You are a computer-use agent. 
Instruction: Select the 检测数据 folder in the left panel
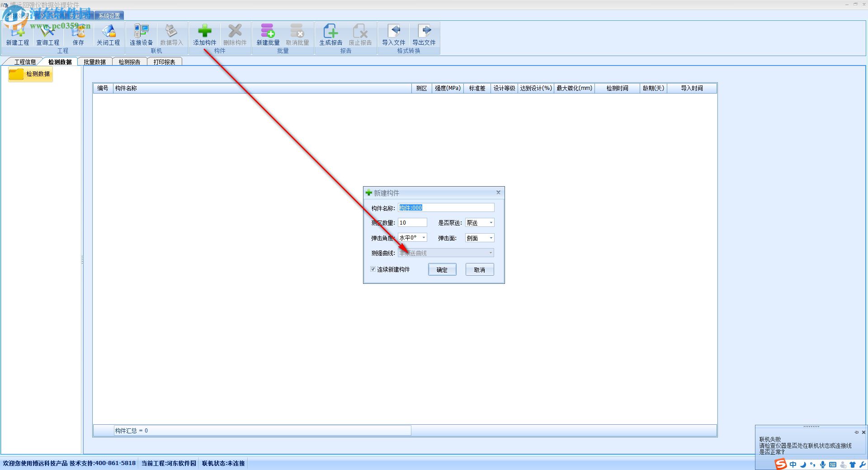pos(30,74)
